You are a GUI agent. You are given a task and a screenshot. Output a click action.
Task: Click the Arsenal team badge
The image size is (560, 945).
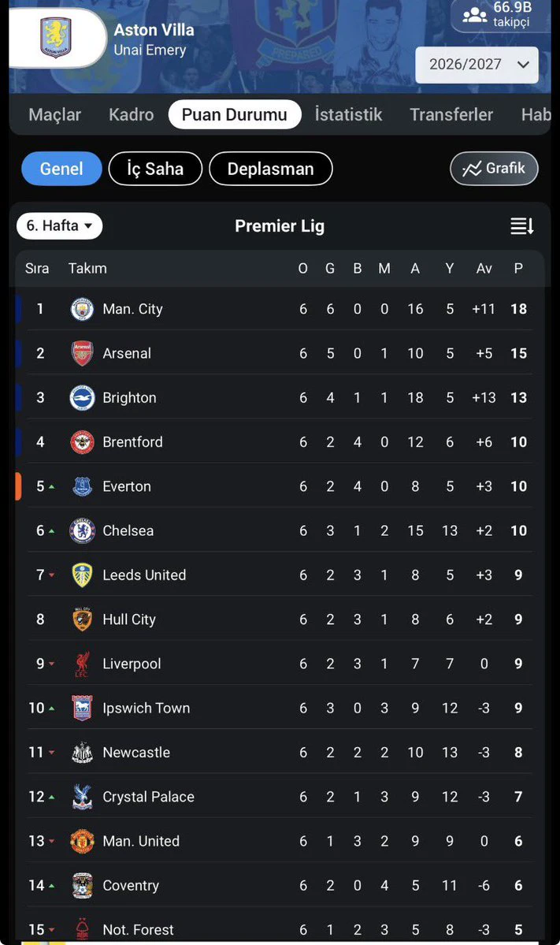[x=82, y=353]
